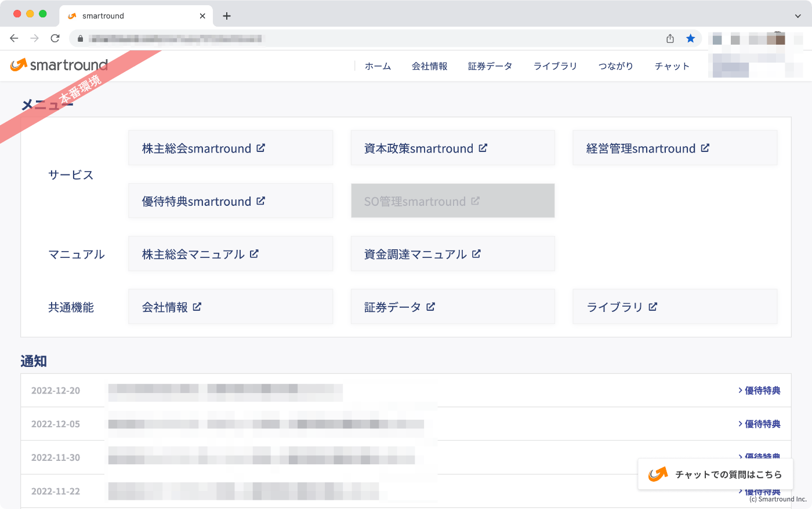Open 経営管理smartround service
The height and width of the screenshot is (509, 812).
click(x=675, y=148)
